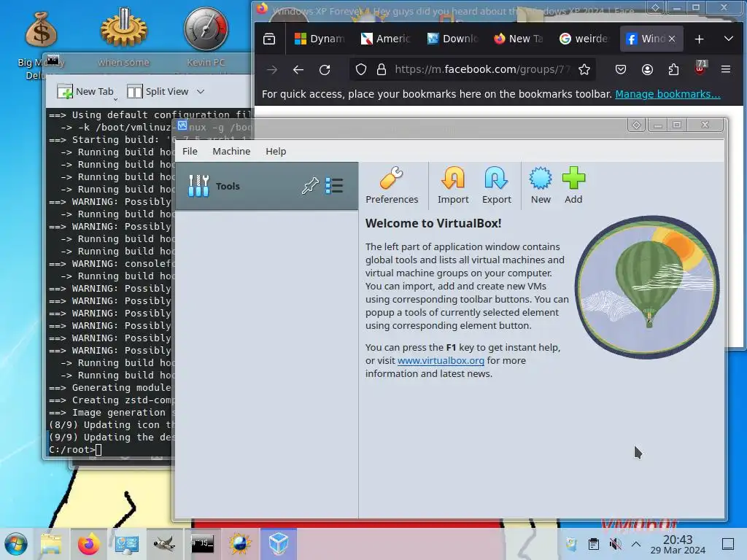
Task: Go back with Firefox back arrow
Action: pyautogui.click(x=298, y=70)
